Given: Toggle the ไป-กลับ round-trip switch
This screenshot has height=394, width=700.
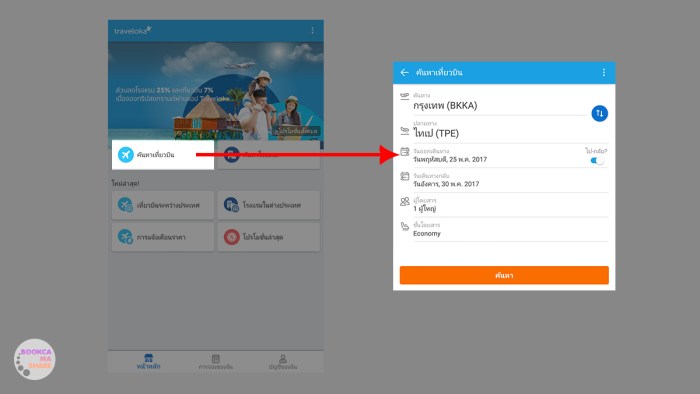Looking at the screenshot, I should [x=597, y=161].
